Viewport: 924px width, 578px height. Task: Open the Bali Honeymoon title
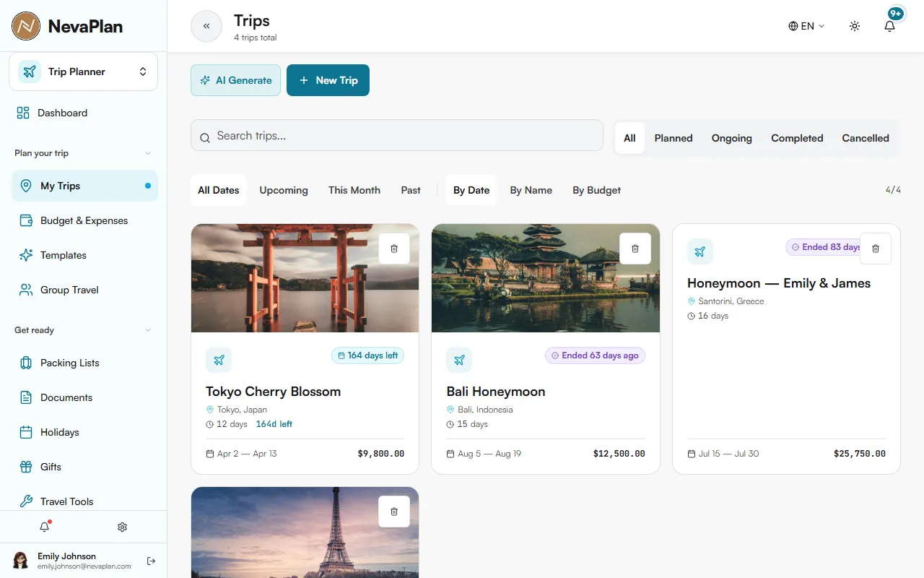(496, 392)
